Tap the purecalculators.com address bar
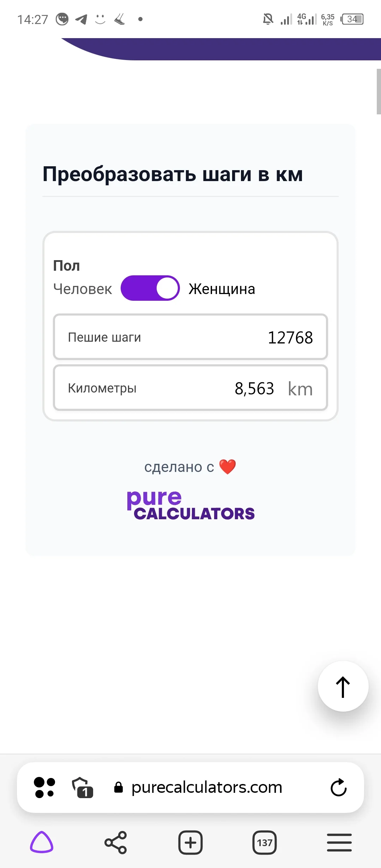The image size is (381, 868). (207, 788)
